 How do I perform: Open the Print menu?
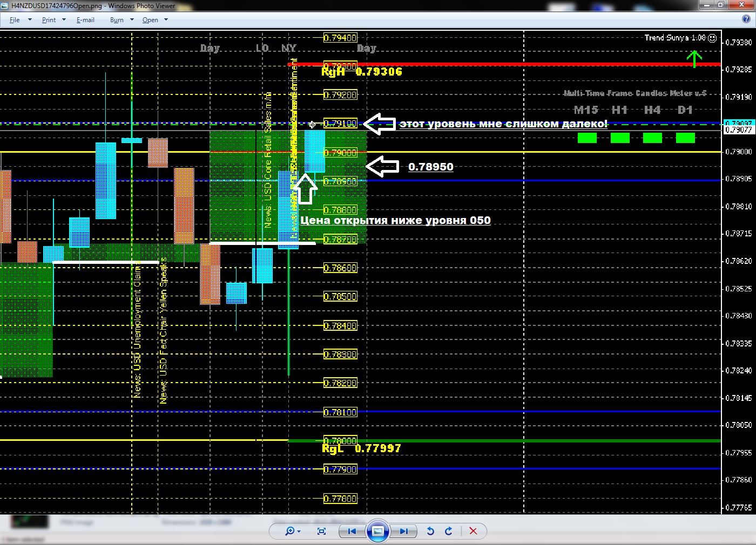[x=49, y=19]
